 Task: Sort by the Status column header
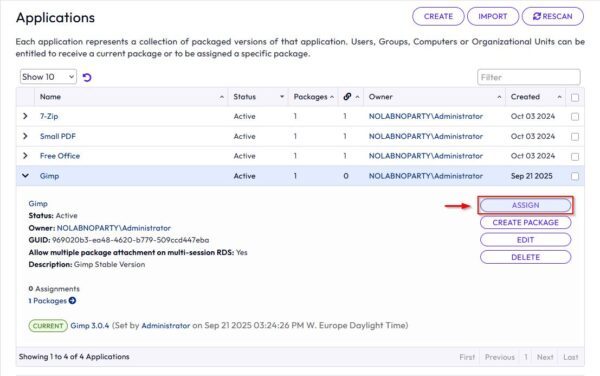click(x=258, y=97)
